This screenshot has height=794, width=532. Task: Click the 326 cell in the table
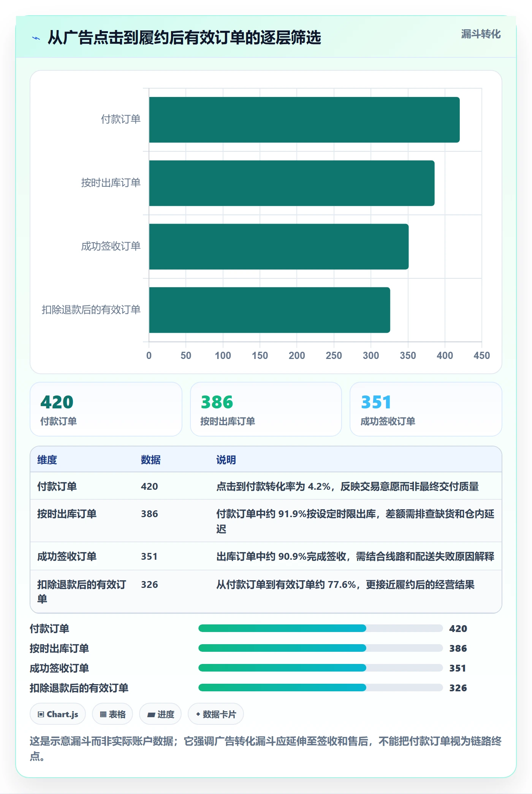pos(149,584)
